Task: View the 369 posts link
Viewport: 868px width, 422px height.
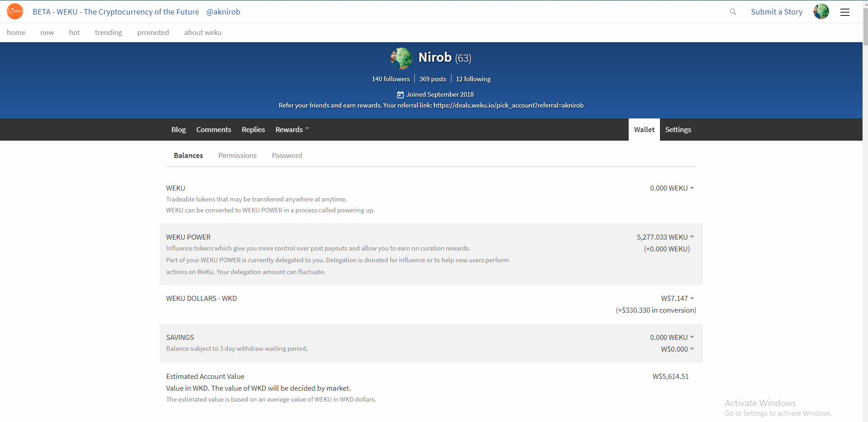Action: click(432, 79)
